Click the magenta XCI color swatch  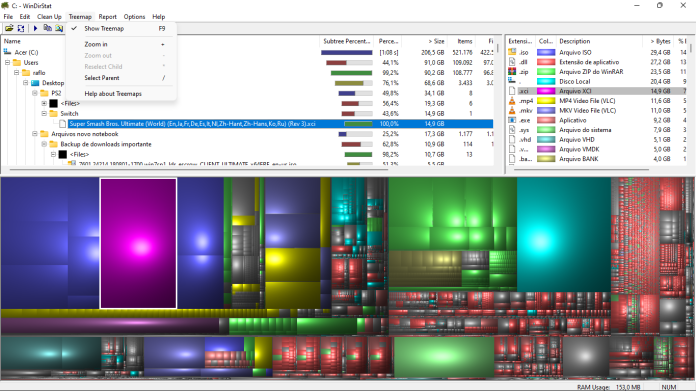[546, 91]
